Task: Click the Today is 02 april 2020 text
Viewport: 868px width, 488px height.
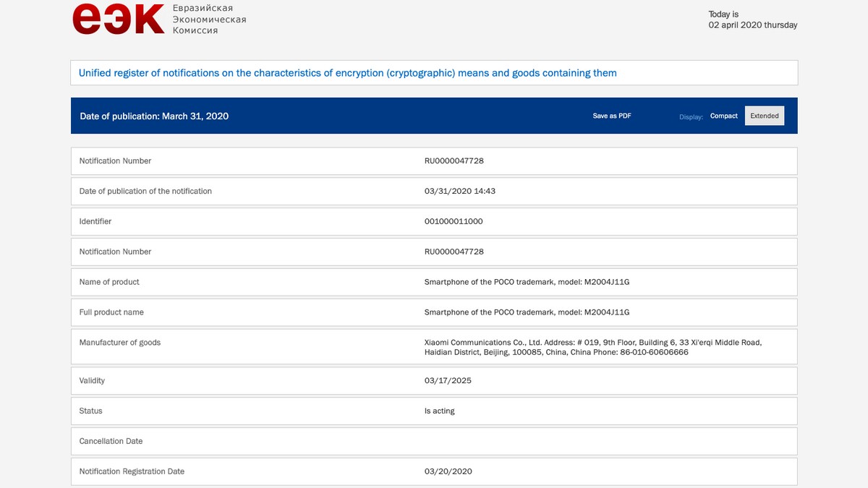Action: 752,19
